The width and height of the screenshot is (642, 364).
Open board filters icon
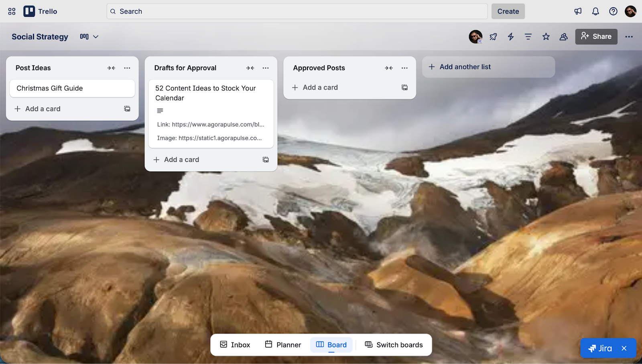(528, 36)
